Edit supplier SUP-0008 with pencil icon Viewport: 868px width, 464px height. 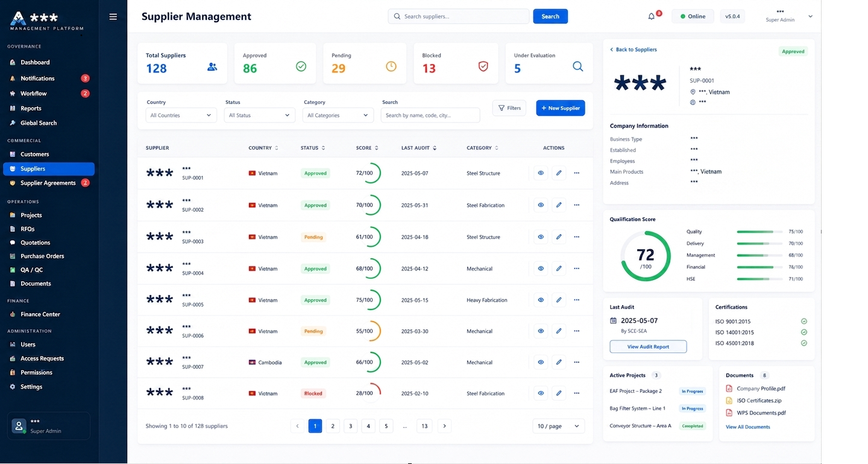click(559, 393)
